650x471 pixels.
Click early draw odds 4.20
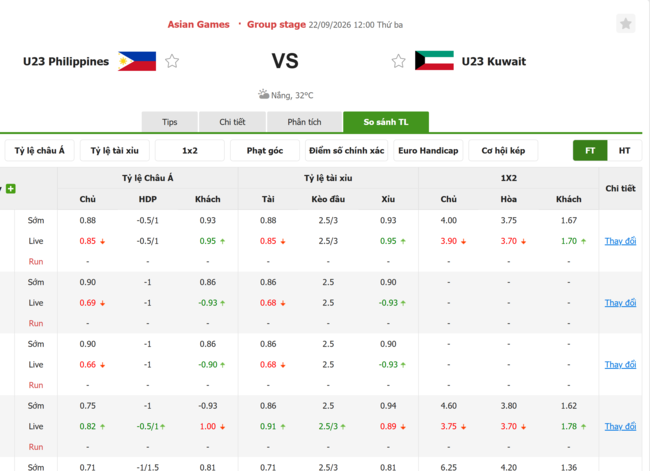click(509, 467)
